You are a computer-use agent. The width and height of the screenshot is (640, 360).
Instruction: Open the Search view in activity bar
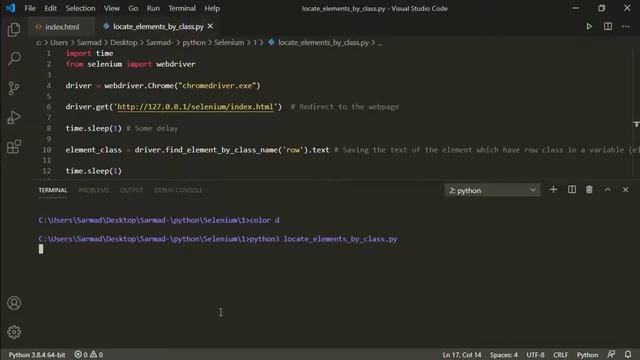[x=14, y=58]
